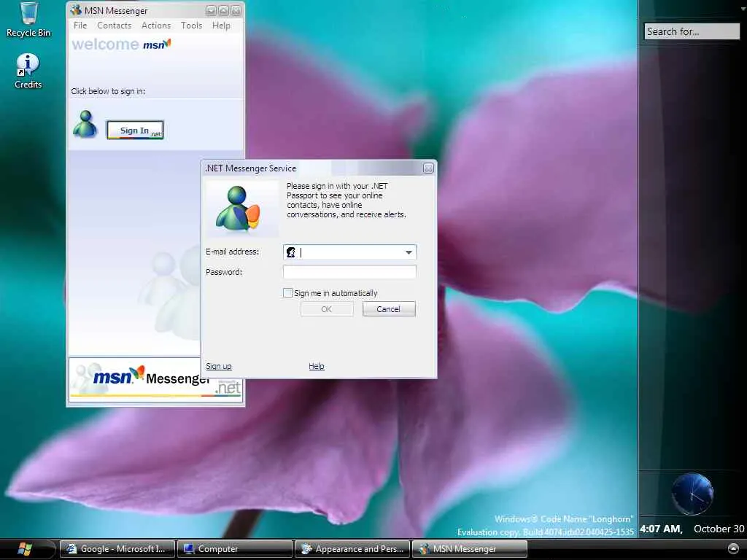
Task: Open the File menu in MSN Messenger
Action: [80, 26]
